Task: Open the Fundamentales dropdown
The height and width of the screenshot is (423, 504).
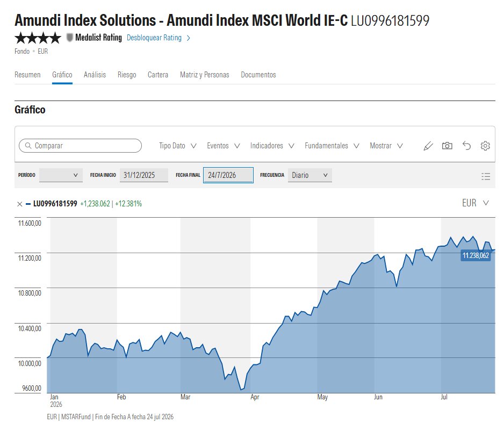Action: tap(332, 146)
